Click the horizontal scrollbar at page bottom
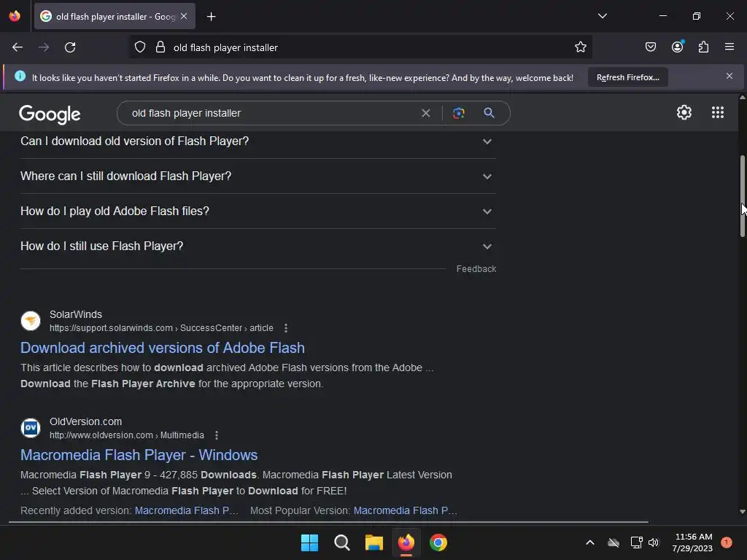 [329, 522]
